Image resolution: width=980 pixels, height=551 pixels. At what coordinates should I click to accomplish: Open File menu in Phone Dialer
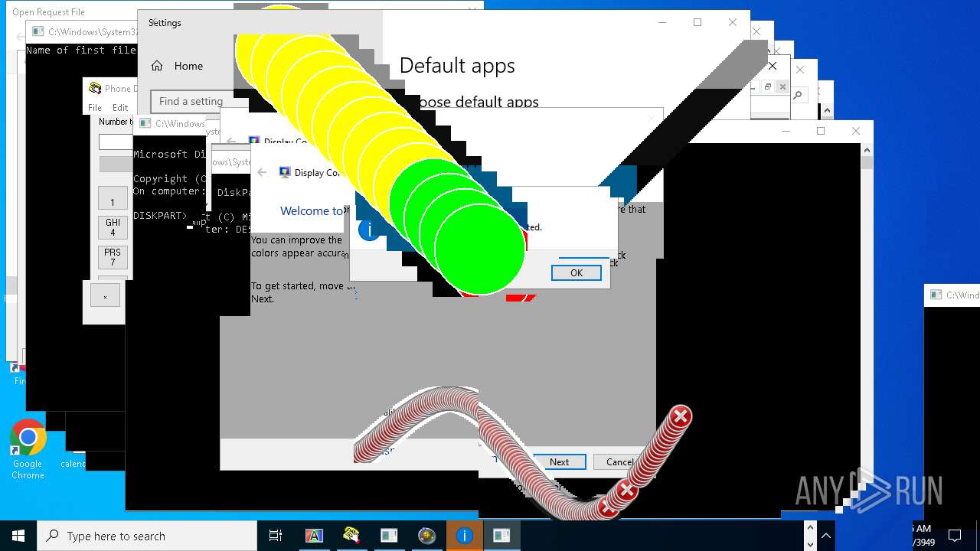[x=95, y=108]
